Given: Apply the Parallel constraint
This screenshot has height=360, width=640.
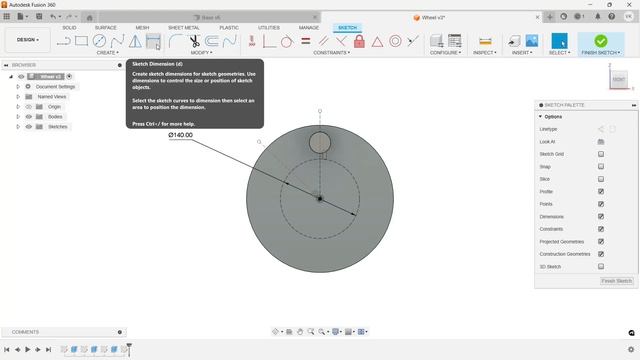Looking at the screenshot, I should (323, 41).
